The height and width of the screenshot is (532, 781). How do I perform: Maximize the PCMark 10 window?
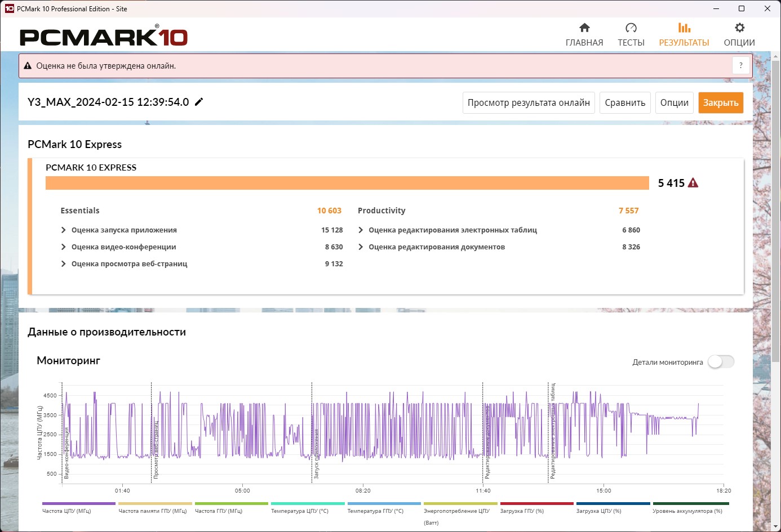click(742, 8)
